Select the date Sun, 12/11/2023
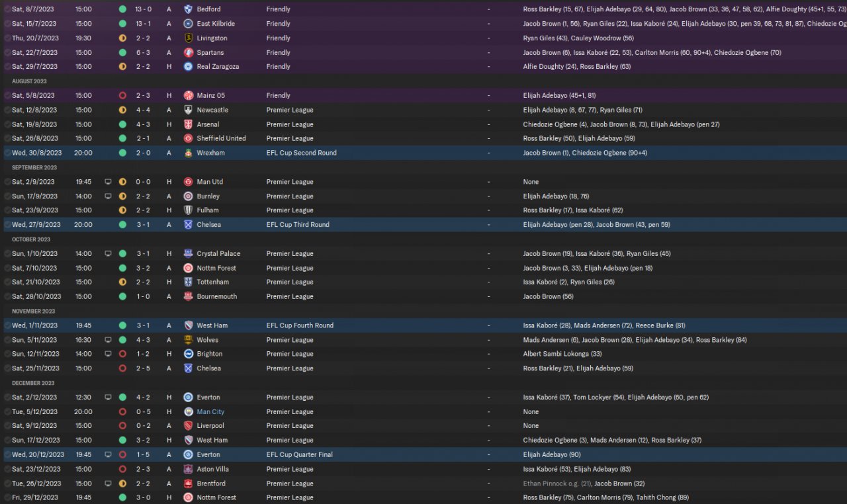 point(36,355)
